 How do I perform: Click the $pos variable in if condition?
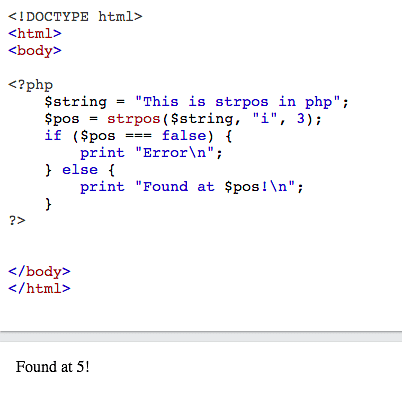pos(98,136)
